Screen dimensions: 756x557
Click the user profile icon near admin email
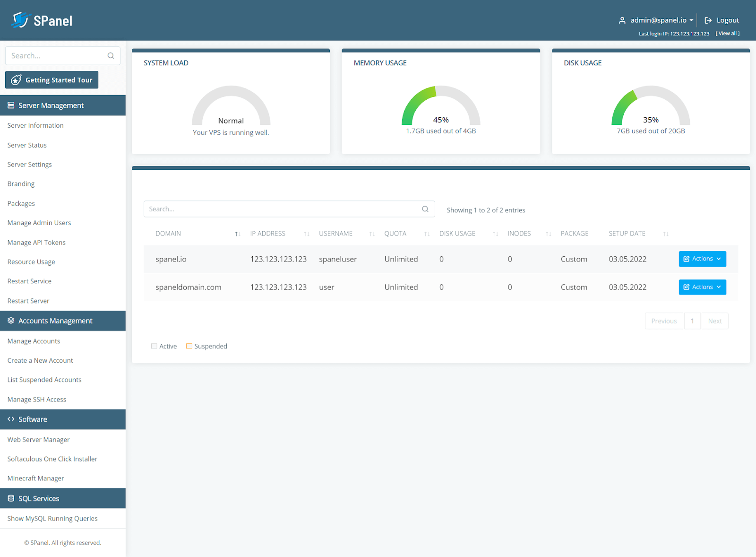click(x=621, y=20)
